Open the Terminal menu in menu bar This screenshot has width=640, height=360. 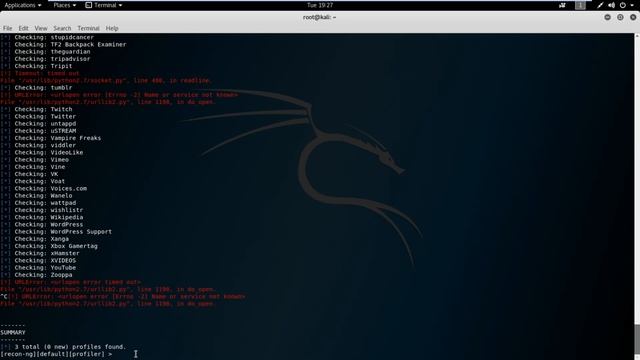pos(88,28)
